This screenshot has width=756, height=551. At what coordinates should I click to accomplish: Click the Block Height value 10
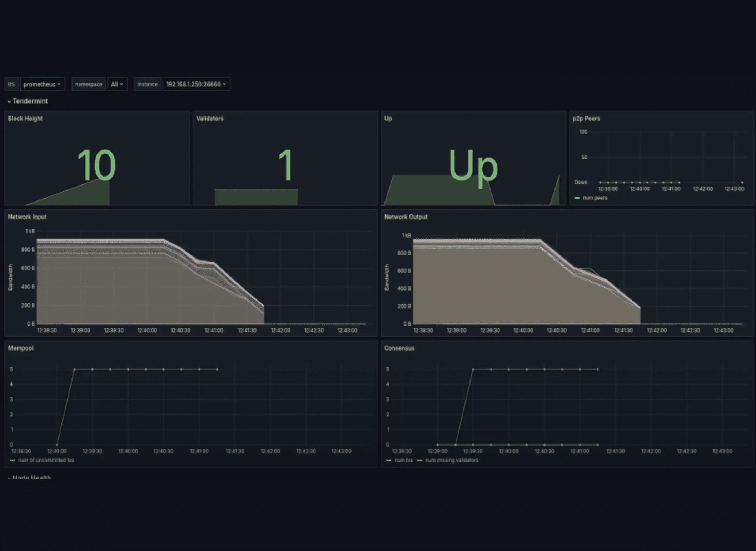[x=96, y=165]
